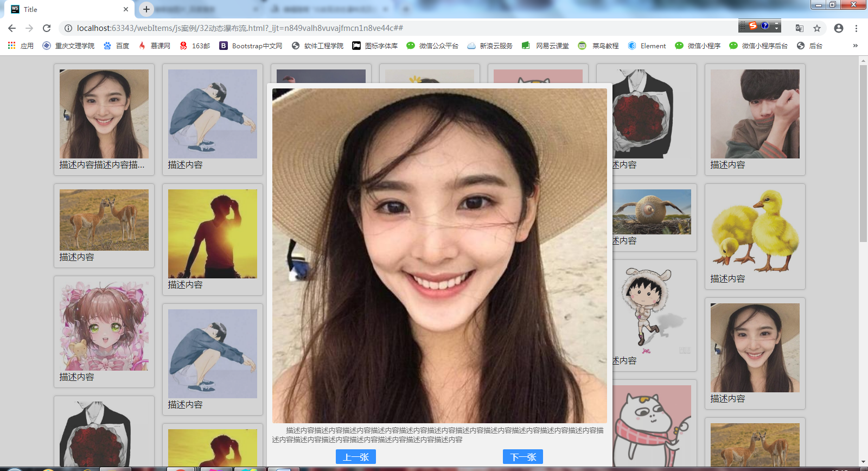Open the translate page icon
Viewport: 868px width, 471px height.
(x=800, y=28)
